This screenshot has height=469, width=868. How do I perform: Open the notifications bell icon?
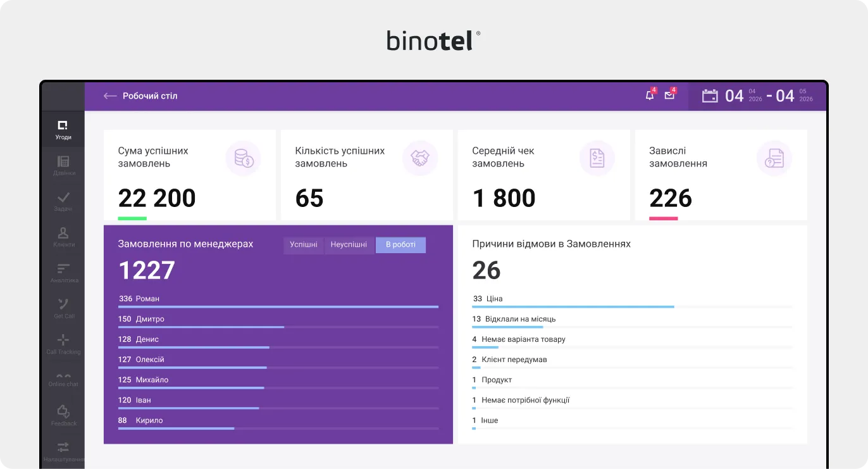650,96
